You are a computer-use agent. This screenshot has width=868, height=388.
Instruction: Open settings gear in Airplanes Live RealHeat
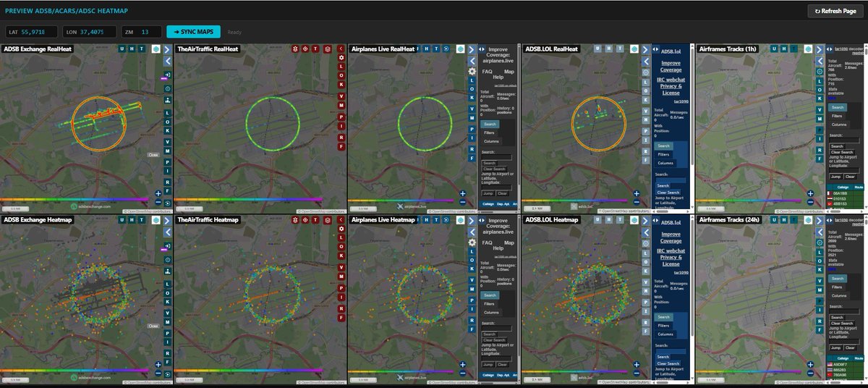[472, 71]
